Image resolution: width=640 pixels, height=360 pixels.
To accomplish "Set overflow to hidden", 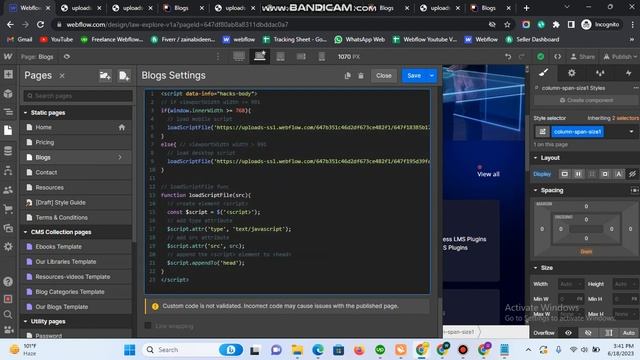I will (588, 333).
